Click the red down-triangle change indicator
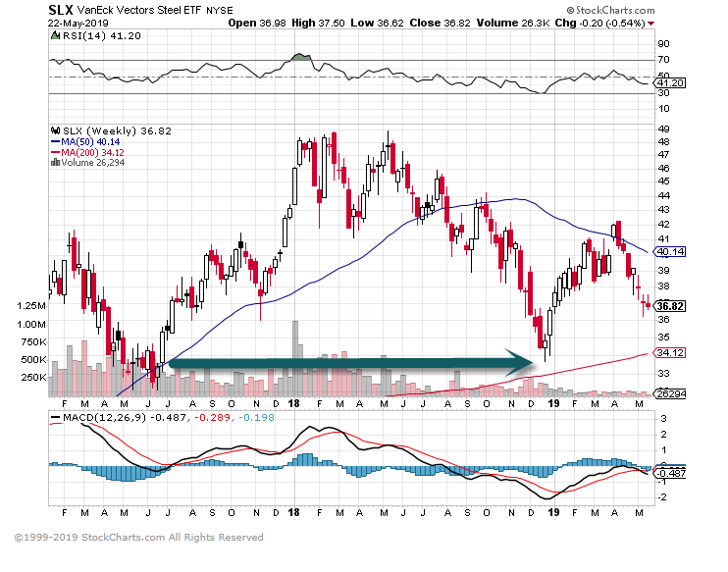728x572 pixels. tap(650, 24)
